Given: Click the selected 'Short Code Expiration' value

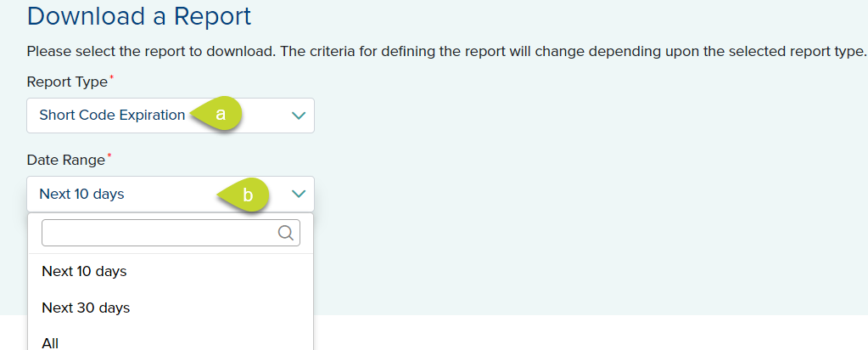Looking at the screenshot, I should coord(112,116).
